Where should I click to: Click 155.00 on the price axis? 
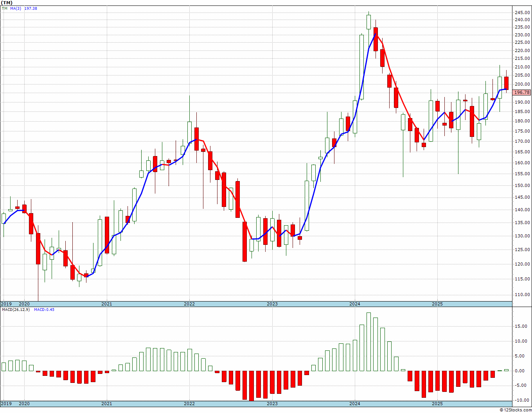[523, 174]
